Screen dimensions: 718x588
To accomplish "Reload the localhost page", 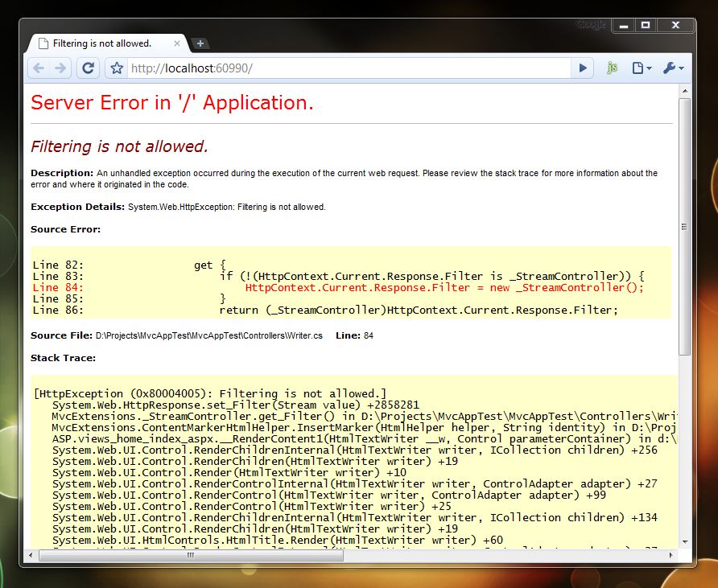I will tap(88, 68).
